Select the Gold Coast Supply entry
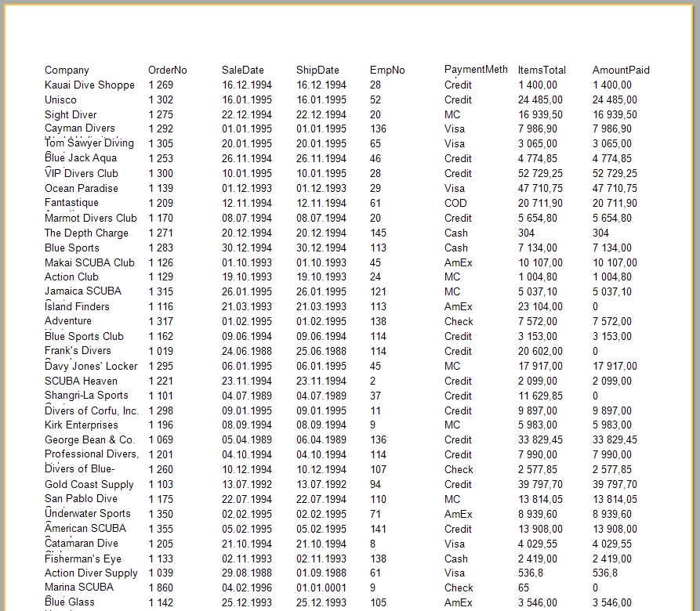Image resolution: width=700 pixels, height=611 pixels. pyautogui.click(x=89, y=485)
